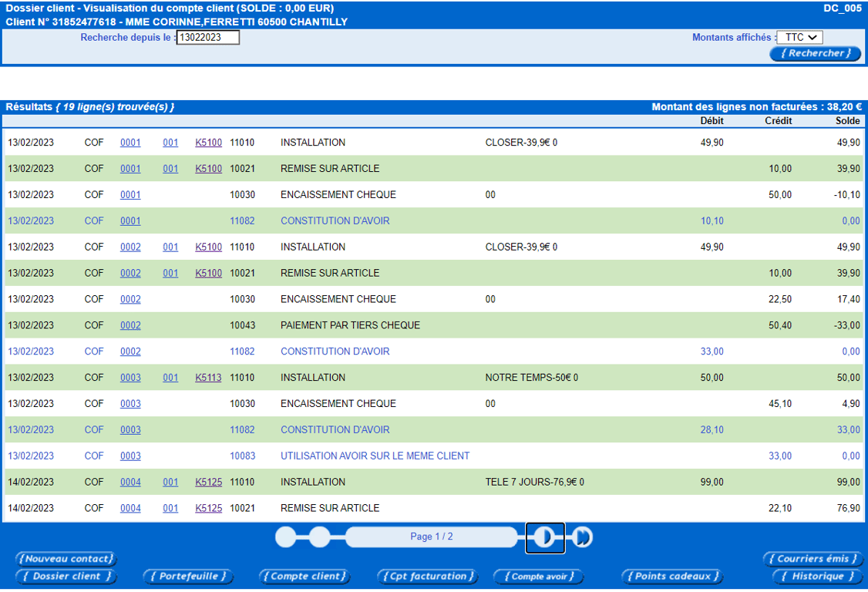Open the Nouveau contact page
This screenshot has width=868, height=592.
point(66,559)
